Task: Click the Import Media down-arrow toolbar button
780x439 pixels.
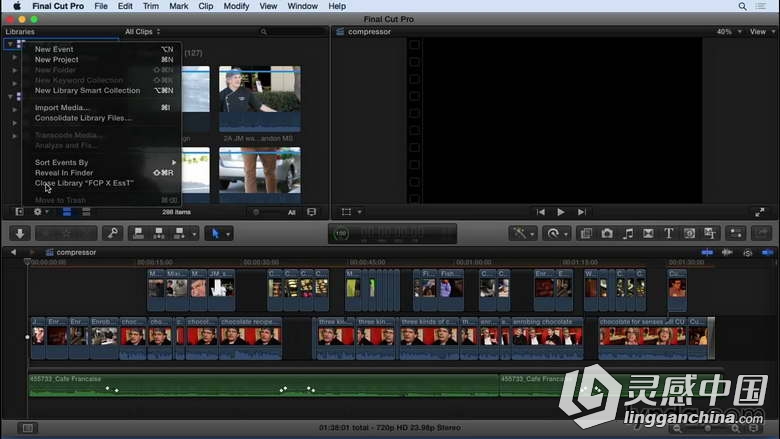Action: [x=20, y=233]
